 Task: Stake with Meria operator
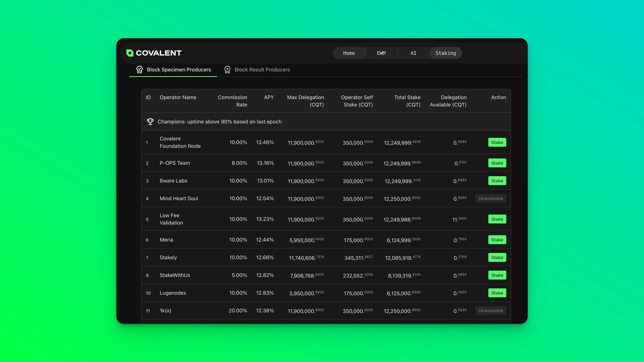click(x=497, y=240)
